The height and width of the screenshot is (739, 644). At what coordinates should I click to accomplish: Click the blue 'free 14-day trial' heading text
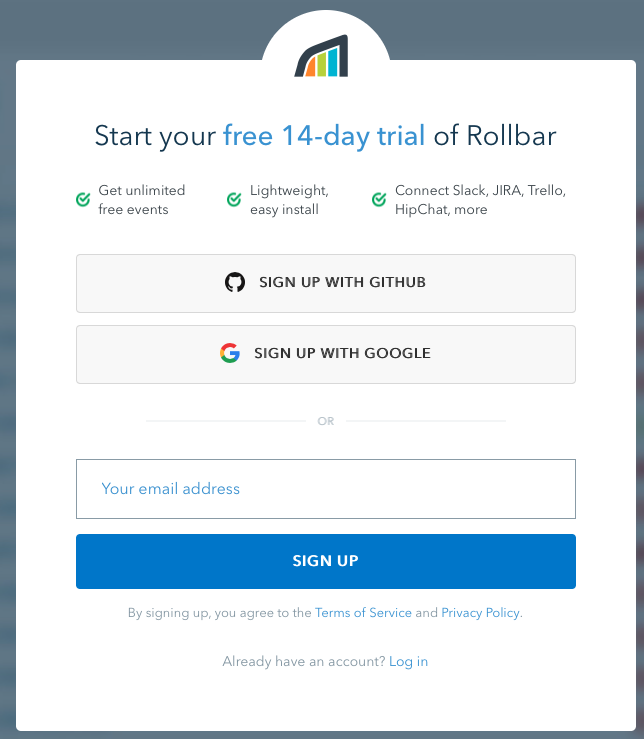pos(324,136)
